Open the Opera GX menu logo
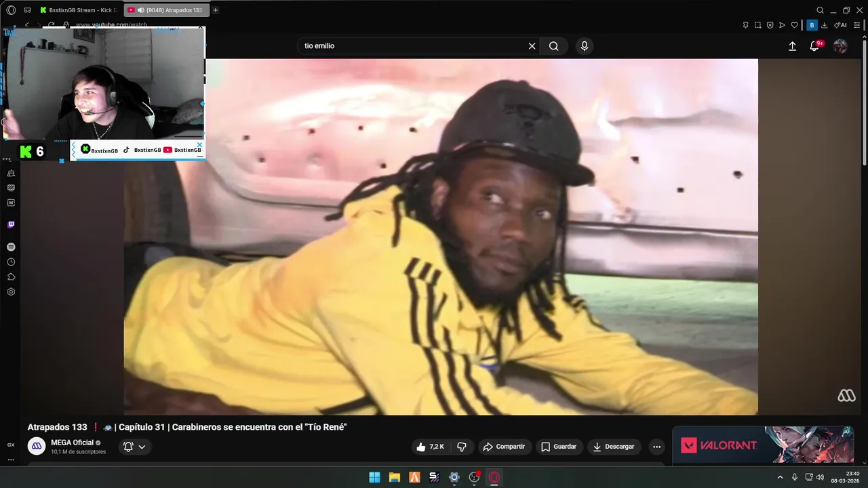 tap(11, 10)
